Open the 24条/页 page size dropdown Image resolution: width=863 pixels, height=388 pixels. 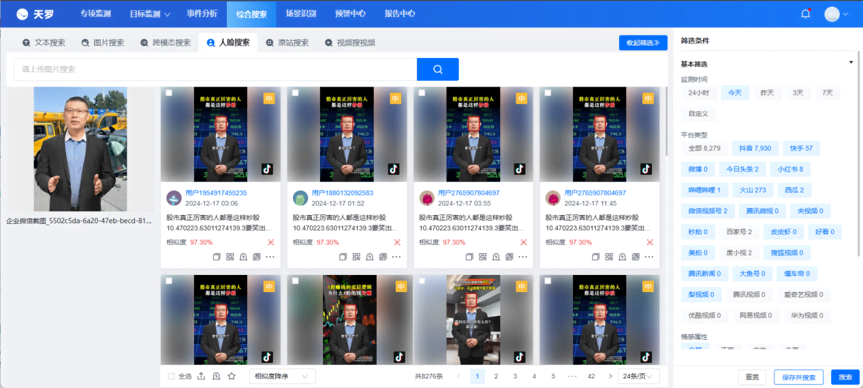[x=638, y=376]
